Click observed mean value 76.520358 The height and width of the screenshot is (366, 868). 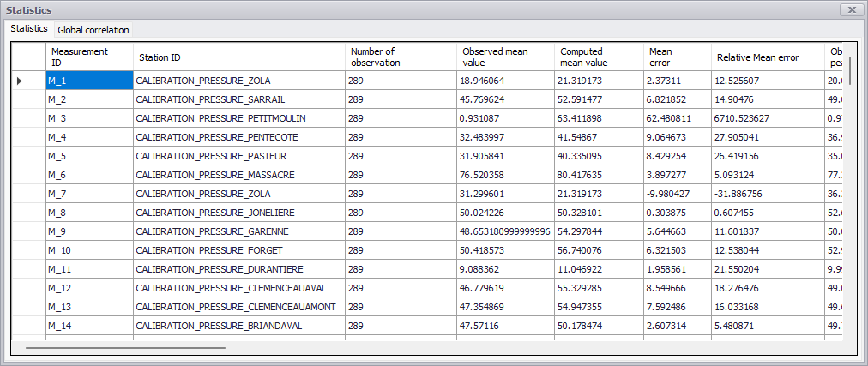505,175
